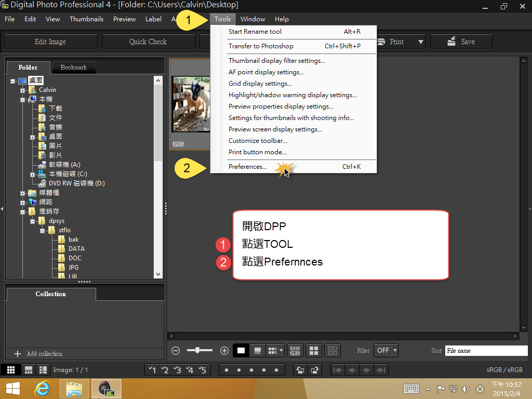Collapse the 進銷存 folder node

23,212
